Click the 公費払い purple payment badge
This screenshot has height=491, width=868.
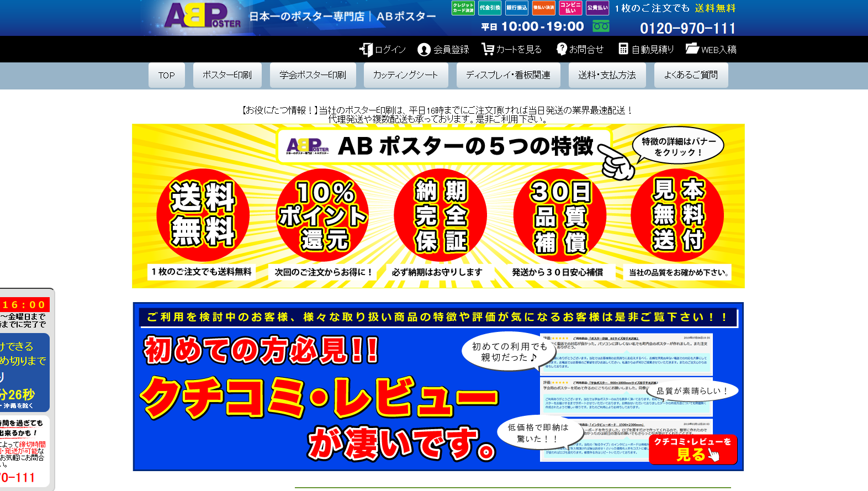coord(597,8)
